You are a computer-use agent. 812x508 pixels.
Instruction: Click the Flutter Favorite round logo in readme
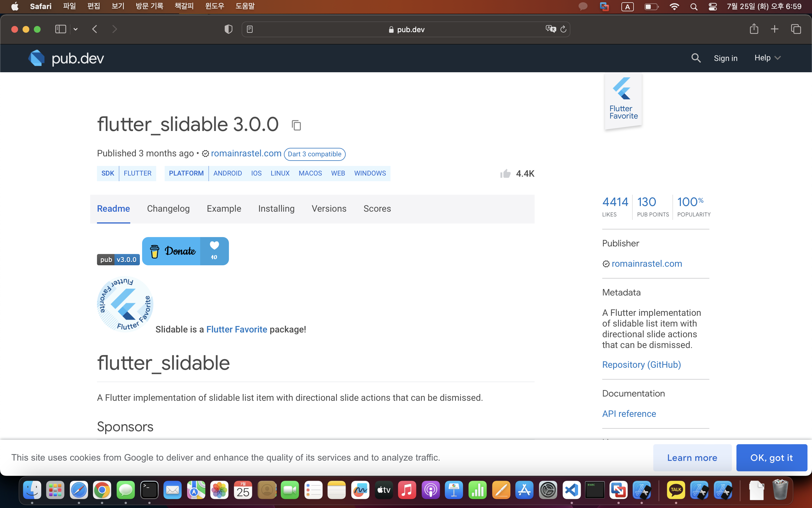[x=125, y=305]
